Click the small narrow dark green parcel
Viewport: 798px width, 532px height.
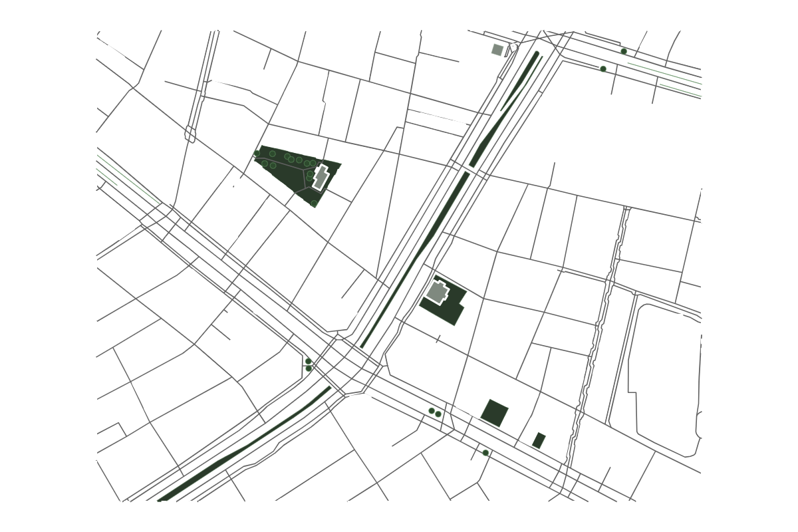pos(539,440)
